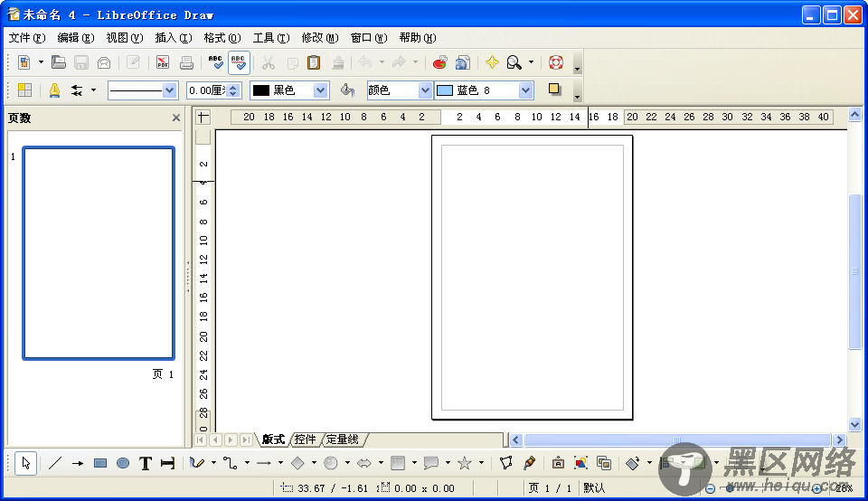Open the Navigator star icon
This screenshot has height=501, width=868.
click(x=492, y=62)
